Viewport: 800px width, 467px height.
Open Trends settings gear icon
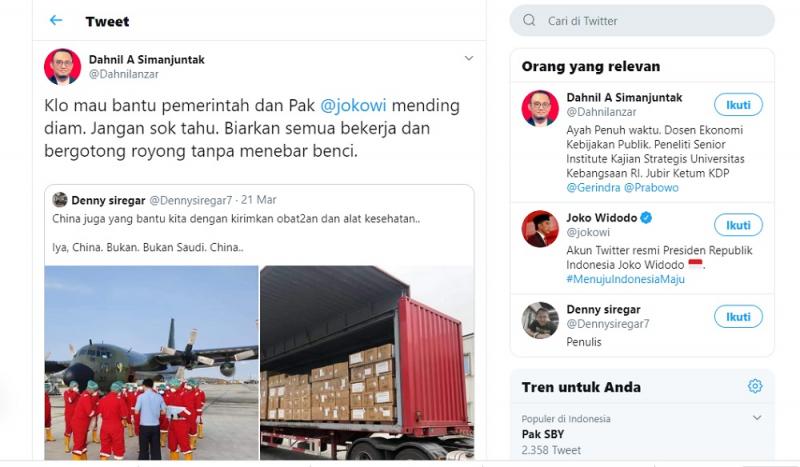(x=755, y=386)
